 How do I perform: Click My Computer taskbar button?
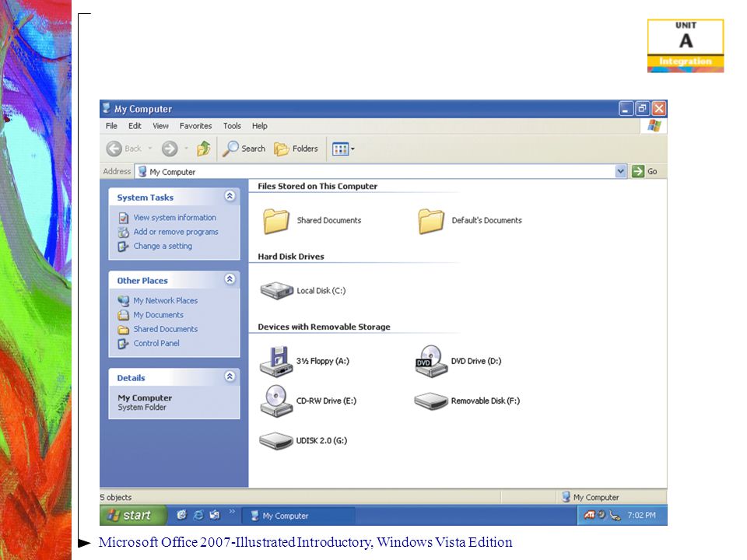298,516
